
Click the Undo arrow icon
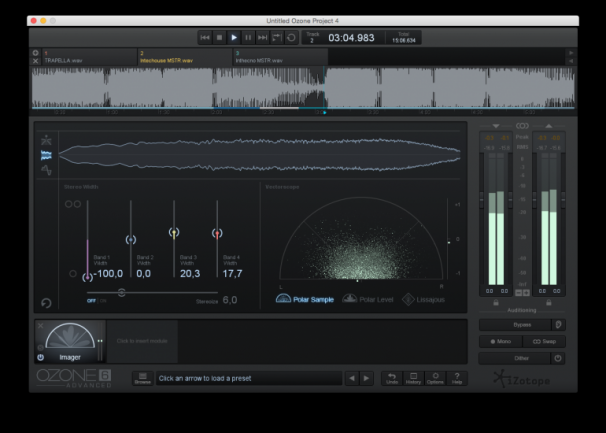click(x=392, y=378)
